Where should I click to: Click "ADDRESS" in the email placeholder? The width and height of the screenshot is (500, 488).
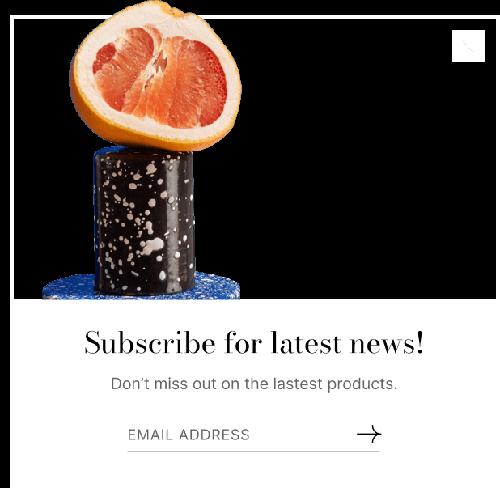[214, 435]
